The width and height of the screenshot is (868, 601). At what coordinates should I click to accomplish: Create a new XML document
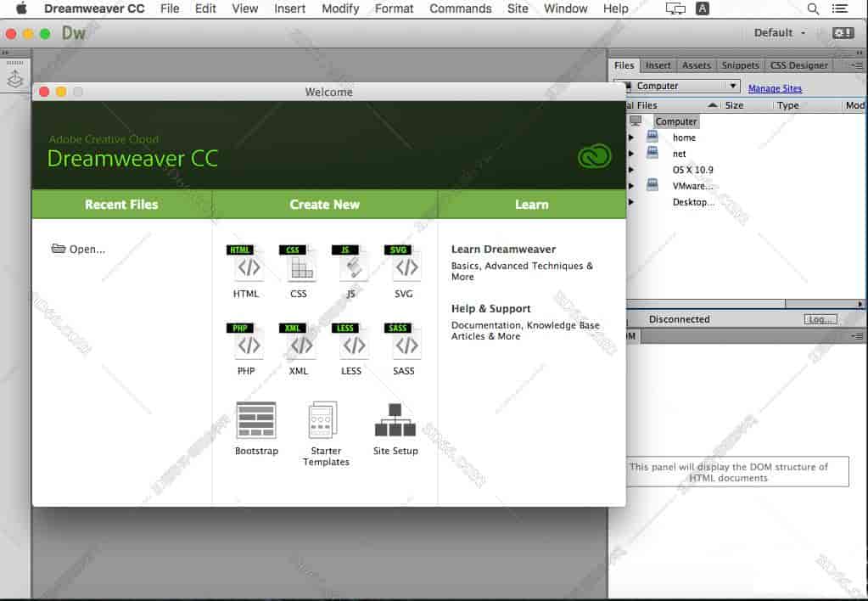(299, 343)
